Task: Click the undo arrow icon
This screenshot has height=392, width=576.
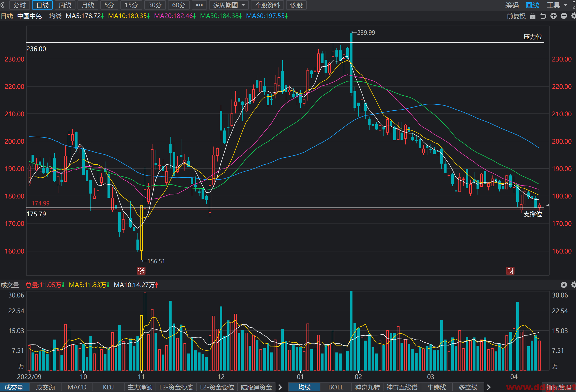Action: (x=543, y=16)
